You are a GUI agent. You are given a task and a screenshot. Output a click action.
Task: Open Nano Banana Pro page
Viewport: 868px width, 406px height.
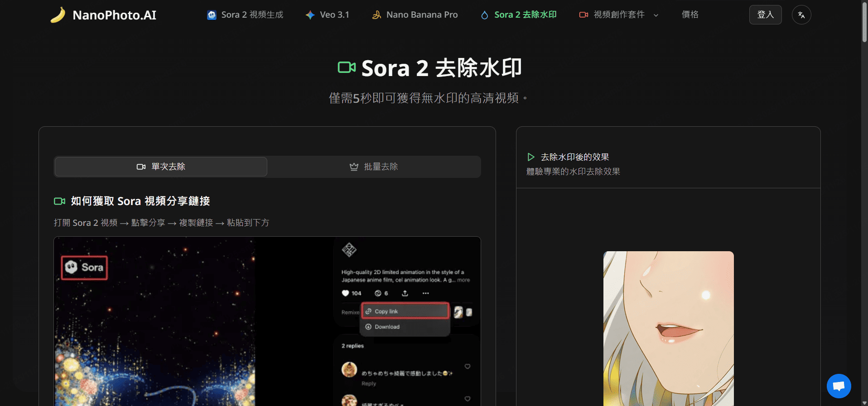point(415,15)
